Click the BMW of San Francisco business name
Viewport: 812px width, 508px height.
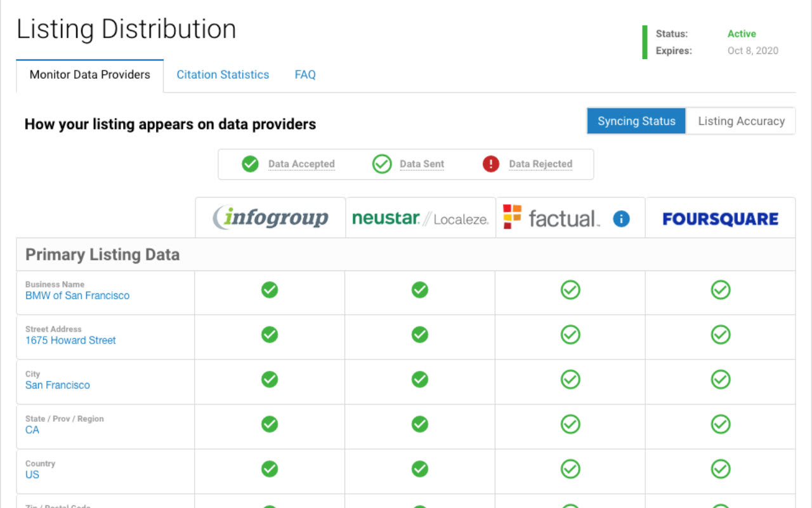click(77, 296)
